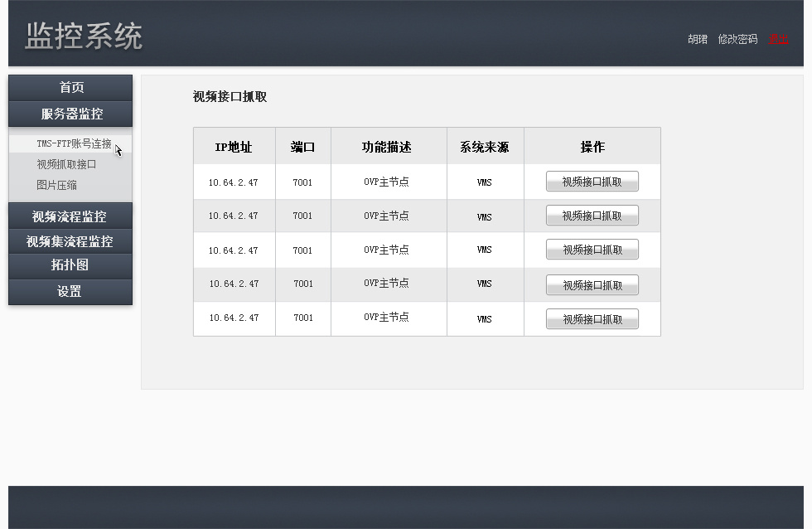The image size is (812, 529).
Task: Click the 系统来源 column header
Action: (x=485, y=147)
